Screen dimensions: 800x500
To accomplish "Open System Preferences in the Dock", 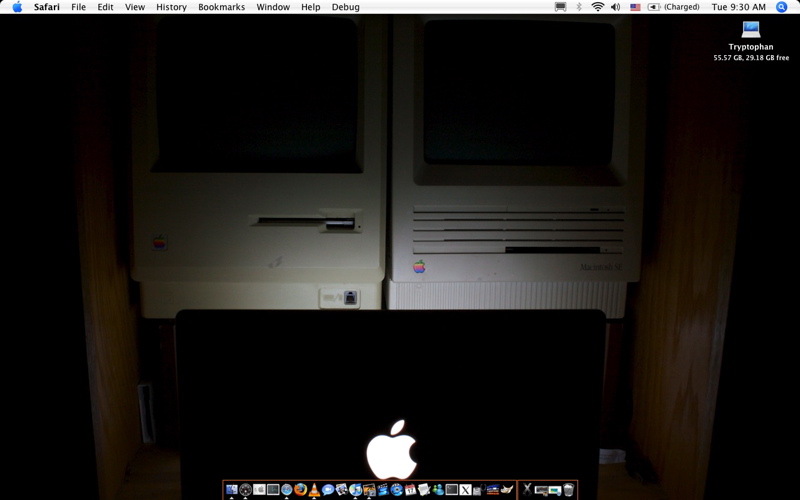I will point(259,490).
